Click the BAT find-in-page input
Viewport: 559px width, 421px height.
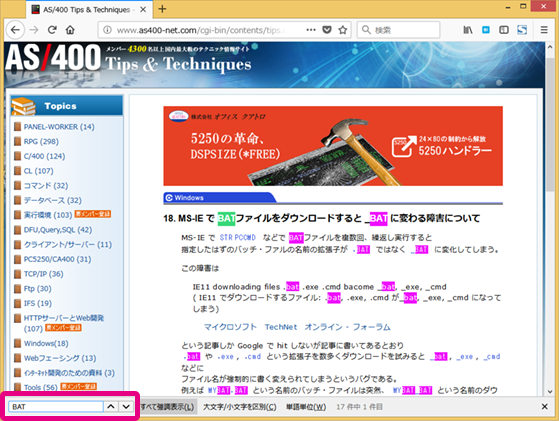pos(56,406)
